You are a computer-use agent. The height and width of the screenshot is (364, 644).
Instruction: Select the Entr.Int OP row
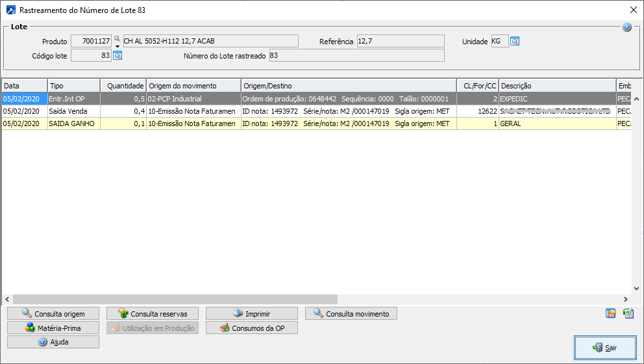tap(316, 99)
